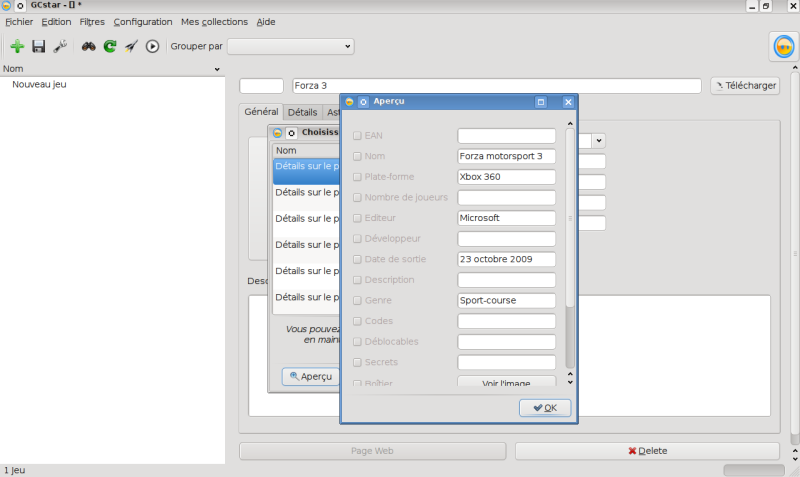The height and width of the screenshot is (477, 800).
Task: Tick the Plate-forme checkbox
Action: coord(357,177)
